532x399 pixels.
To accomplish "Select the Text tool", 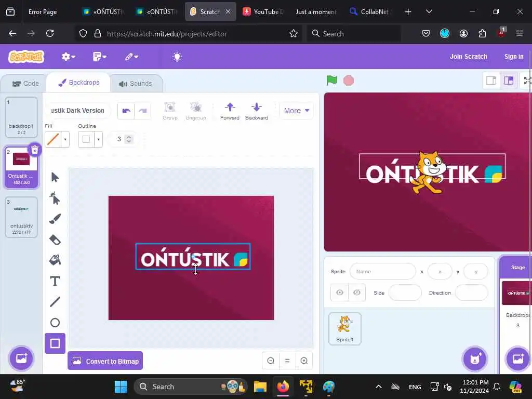I will click(x=55, y=281).
